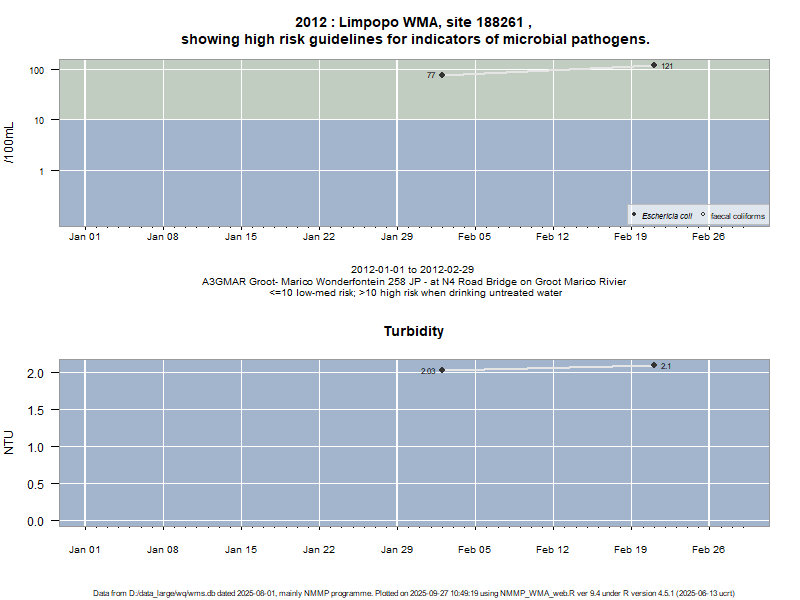Click the E. coli data point labeled 121
Viewport: 800px width, 600px height.
pos(654,65)
